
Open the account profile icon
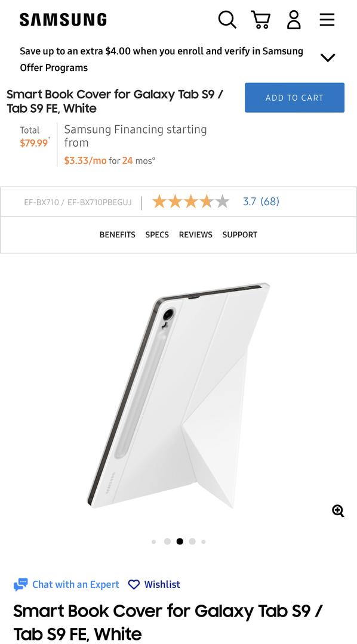pyautogui.click(x=294, y=19)
